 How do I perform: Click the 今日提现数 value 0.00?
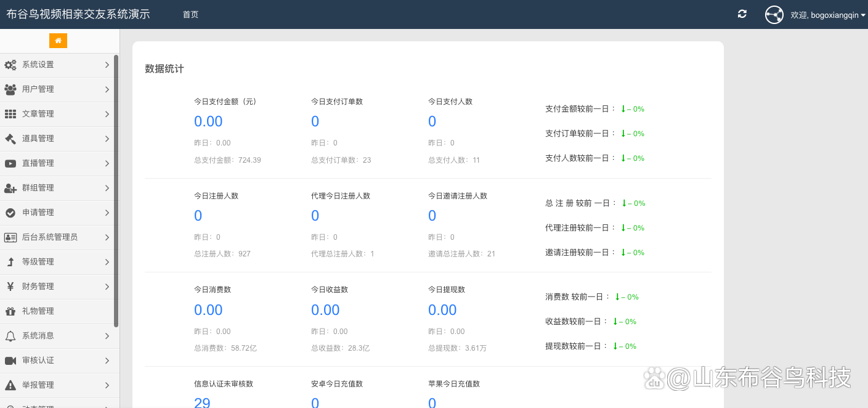442,310
